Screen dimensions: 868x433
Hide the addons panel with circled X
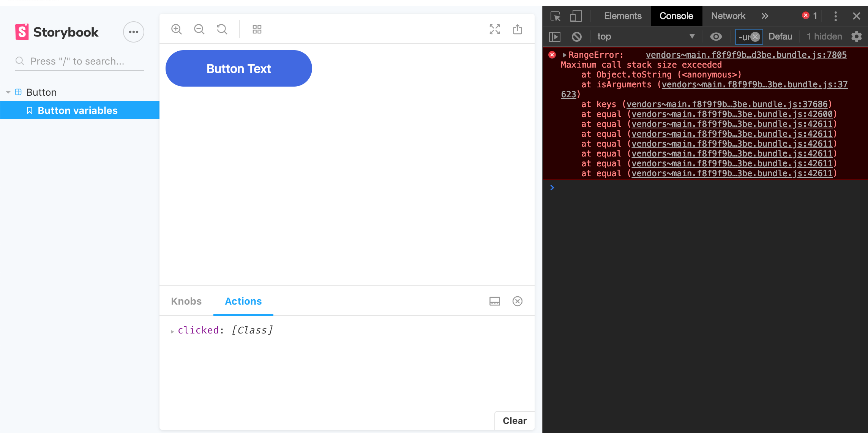[x=518, y=301]
